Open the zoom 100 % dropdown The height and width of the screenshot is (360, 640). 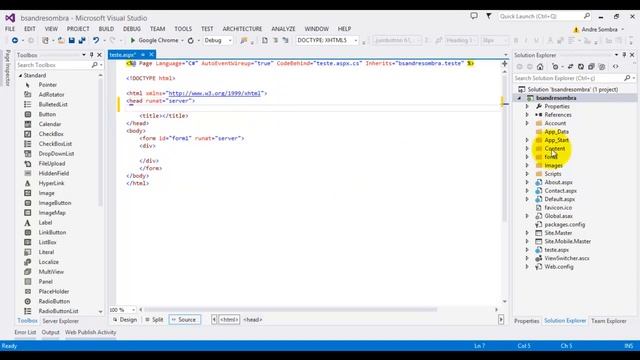click(133, 310)
